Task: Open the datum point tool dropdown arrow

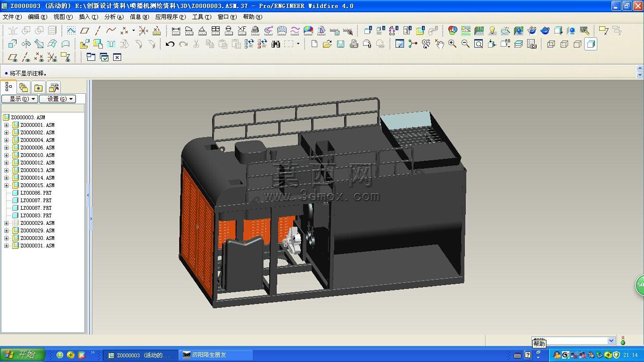Action: coord(133,31)
